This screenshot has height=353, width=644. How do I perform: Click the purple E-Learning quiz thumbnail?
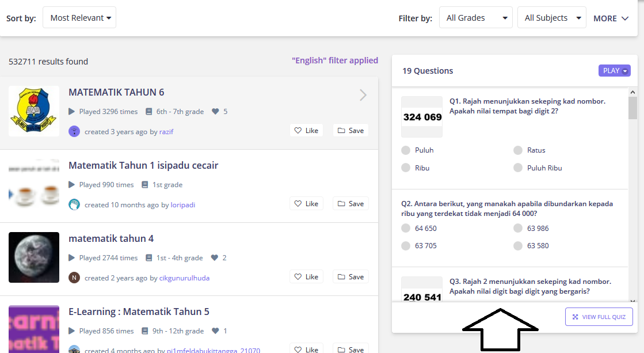[34, 329]
